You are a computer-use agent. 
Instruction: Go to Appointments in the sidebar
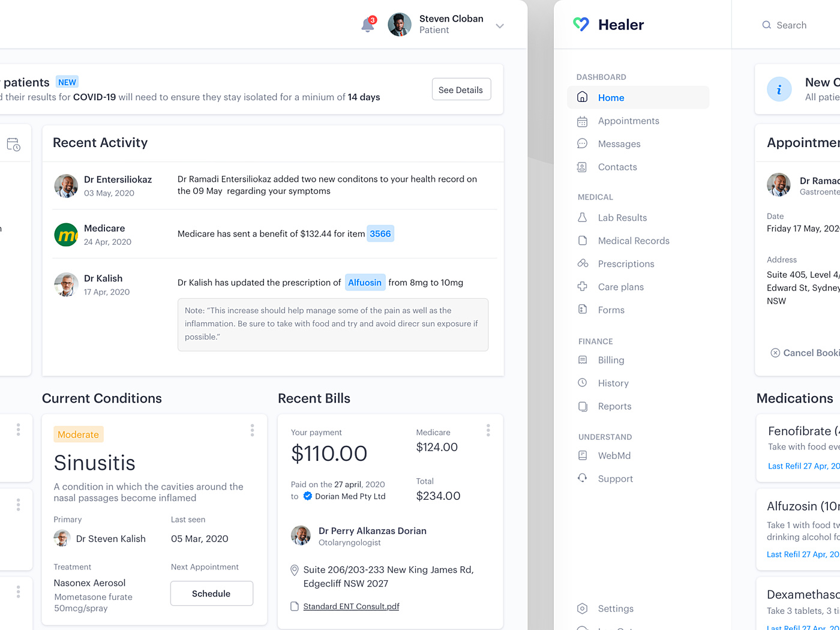coord(628,121)
